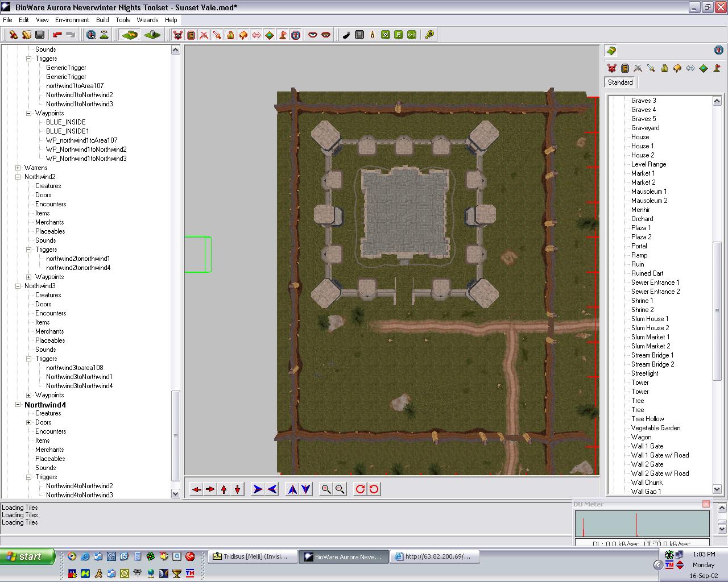Screen dimensions: 728x582
Task: Click the Save floppy disk toolbar icon
Action: tap(40, 35)
